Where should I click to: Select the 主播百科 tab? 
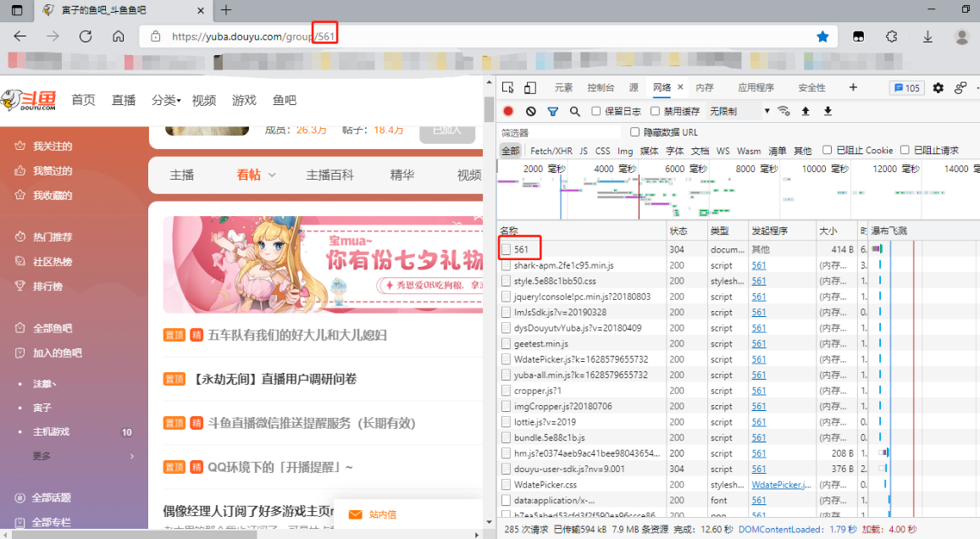[x=329, y=175]
